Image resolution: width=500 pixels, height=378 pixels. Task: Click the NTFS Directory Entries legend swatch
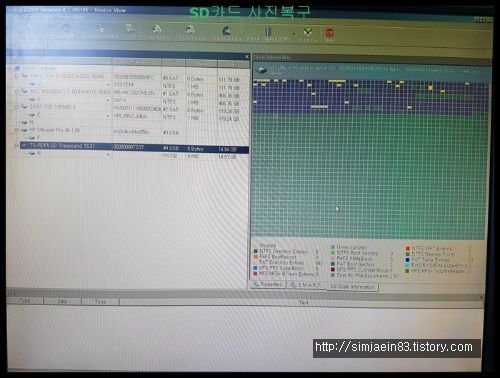click(x=255, y=251)
